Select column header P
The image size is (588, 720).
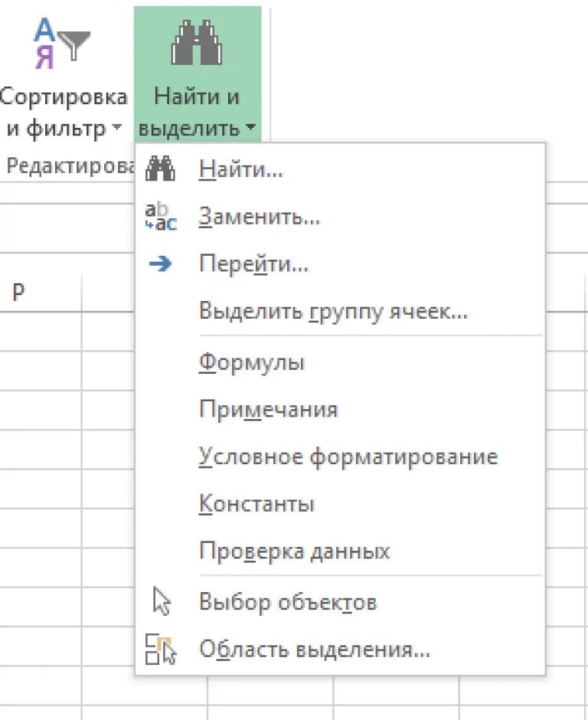coord(18,292)
